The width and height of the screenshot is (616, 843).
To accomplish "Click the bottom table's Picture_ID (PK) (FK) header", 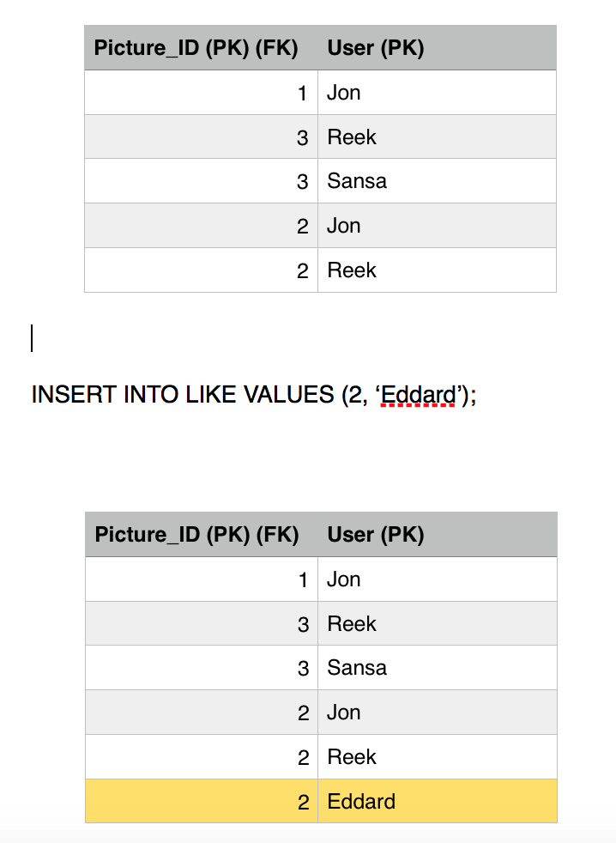I will pyautogui.click(x=196, y=535).
